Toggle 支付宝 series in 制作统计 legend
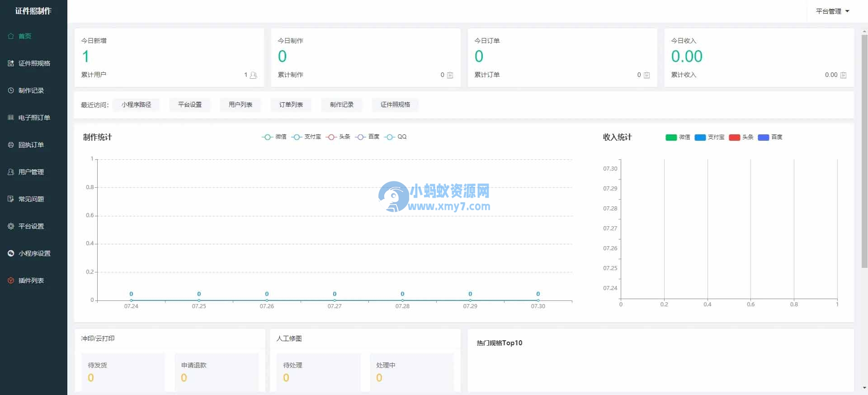The width and height of the screenshot is (868, 395). 306,137
